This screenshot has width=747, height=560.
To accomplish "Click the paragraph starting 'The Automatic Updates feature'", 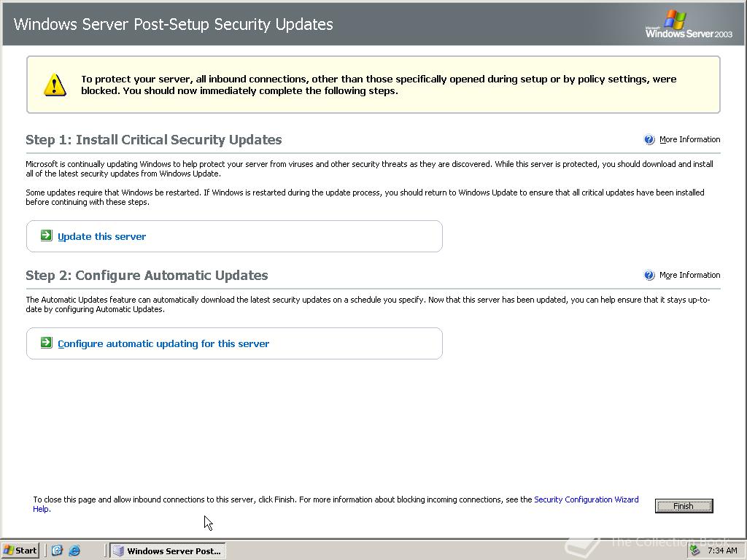I will 368,304.
